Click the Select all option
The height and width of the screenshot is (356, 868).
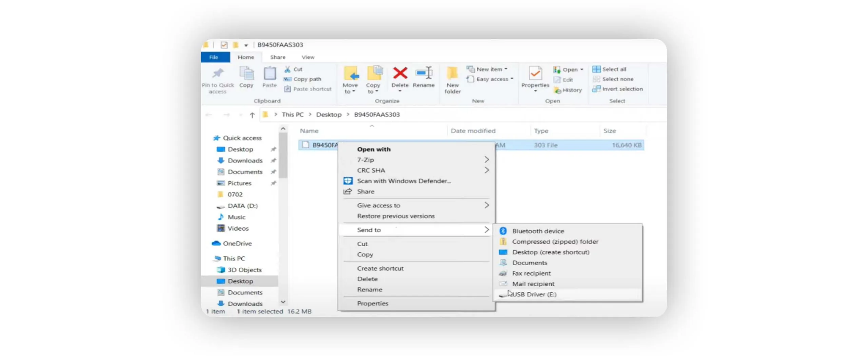pyautogui.click(x=614, y=69)
